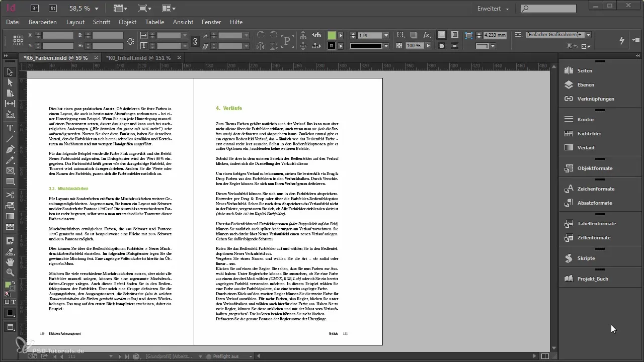644x362 pixels.
Task: Toggle split layout view in status bar
Action: click(545, 356)
